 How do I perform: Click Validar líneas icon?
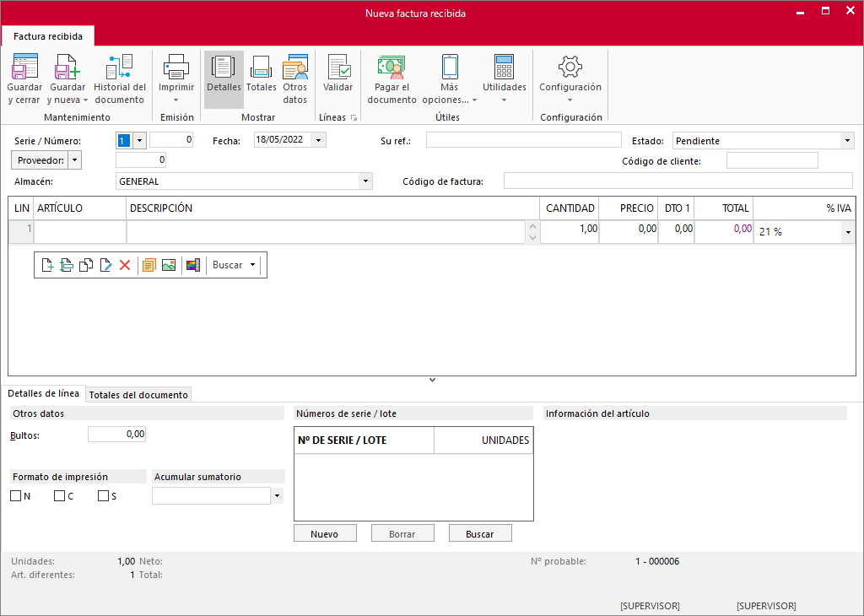(x=337, y=66)
